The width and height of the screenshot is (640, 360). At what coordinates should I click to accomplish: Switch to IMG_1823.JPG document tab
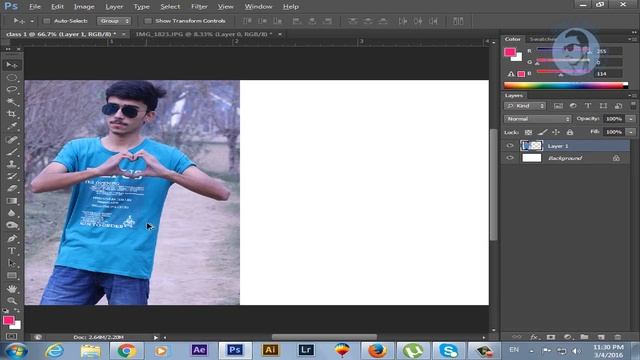pyautogui.click(x=204, y=34)
